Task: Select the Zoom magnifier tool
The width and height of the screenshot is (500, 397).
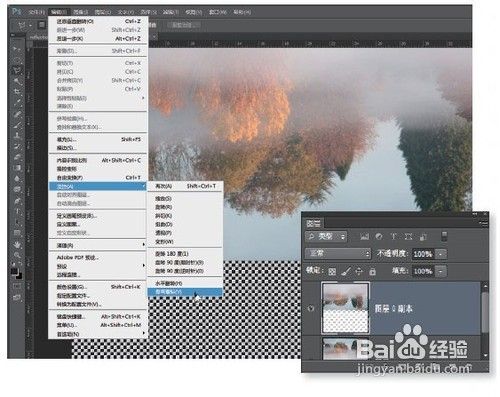Action: click(x=17, y=255)
